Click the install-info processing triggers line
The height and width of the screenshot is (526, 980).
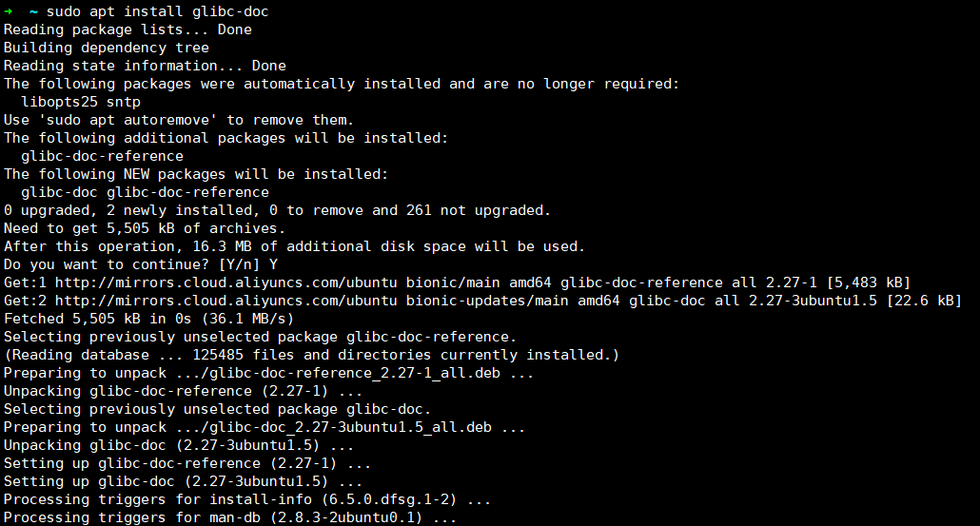(247, 499)
